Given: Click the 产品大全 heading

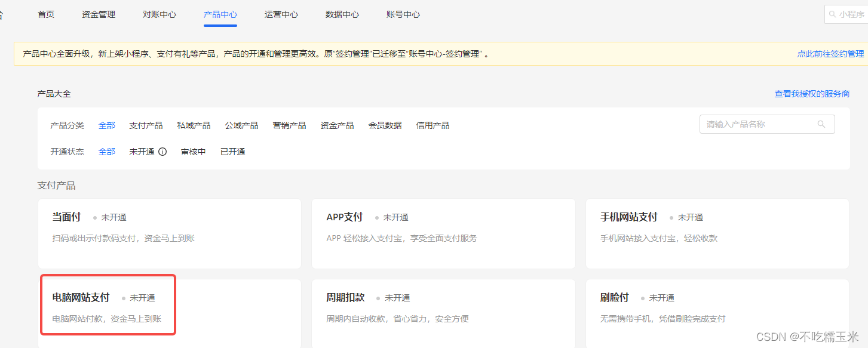Looking at the screenshot, I should coord(54,94).
